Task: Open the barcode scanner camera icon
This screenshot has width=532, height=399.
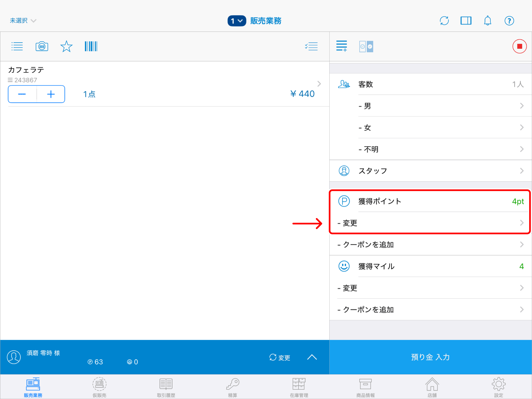Action: click(42, 46)
